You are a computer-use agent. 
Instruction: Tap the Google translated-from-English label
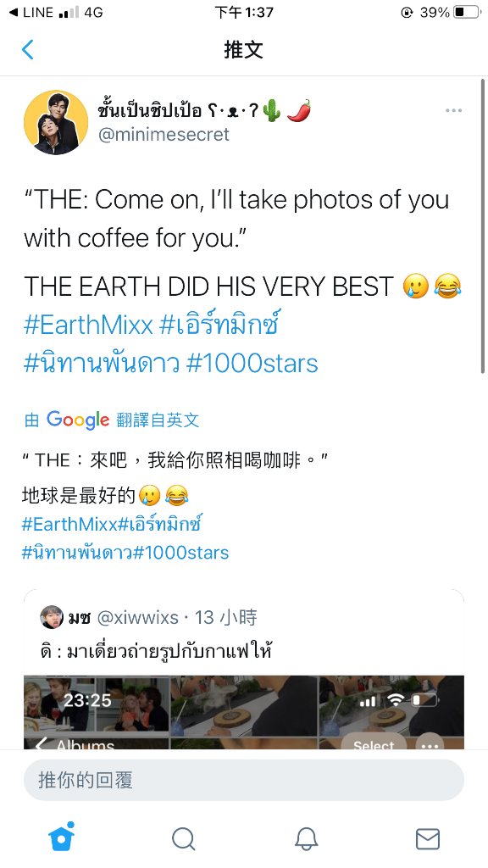click(x=112, y=420)
